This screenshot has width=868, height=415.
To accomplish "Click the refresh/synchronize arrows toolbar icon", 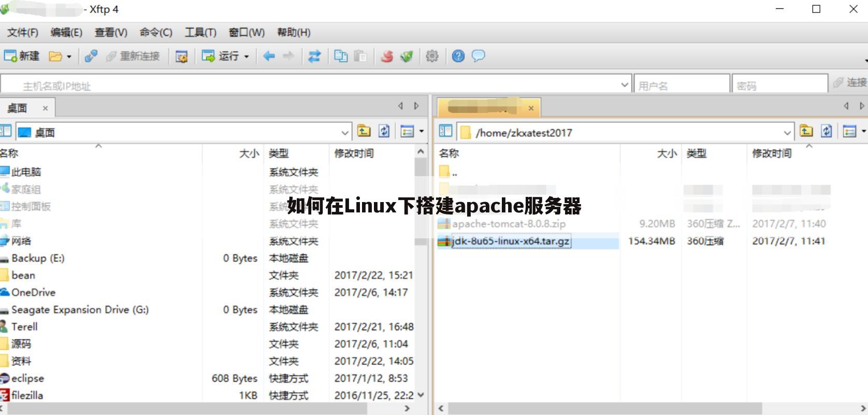I will click(314, 56).
